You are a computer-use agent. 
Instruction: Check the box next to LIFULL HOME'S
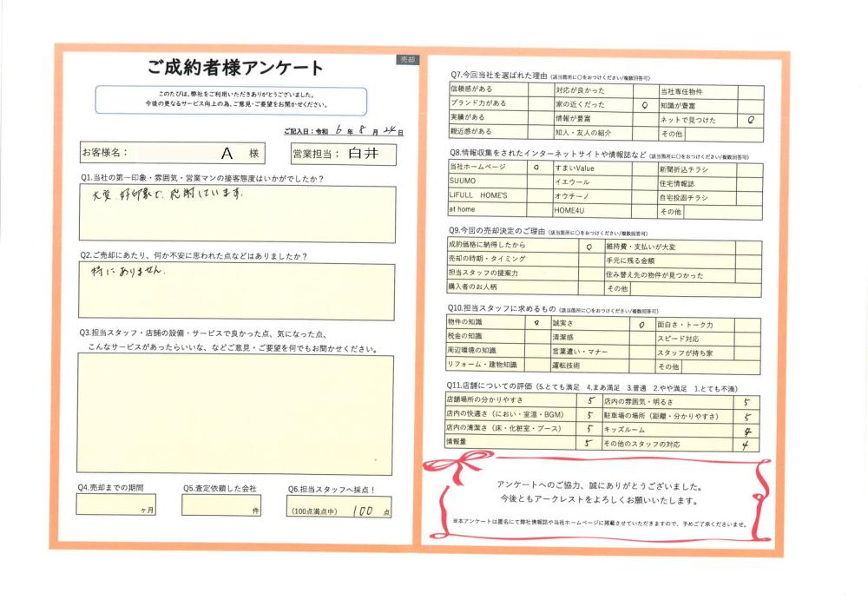pyautogui.click(x=538, y=196)
